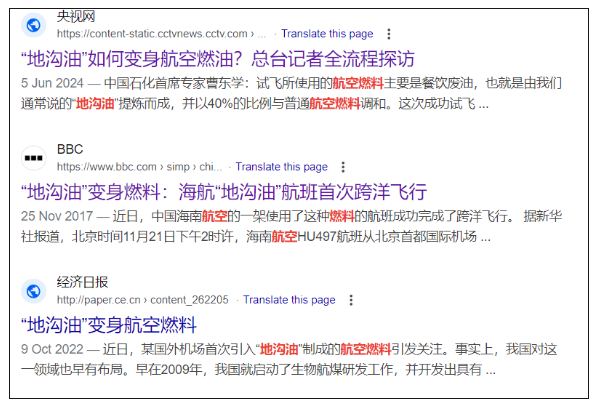Viewport: 595px width, 407px height.
Task: Click the 央视网 site name
Action: point(76,16)
